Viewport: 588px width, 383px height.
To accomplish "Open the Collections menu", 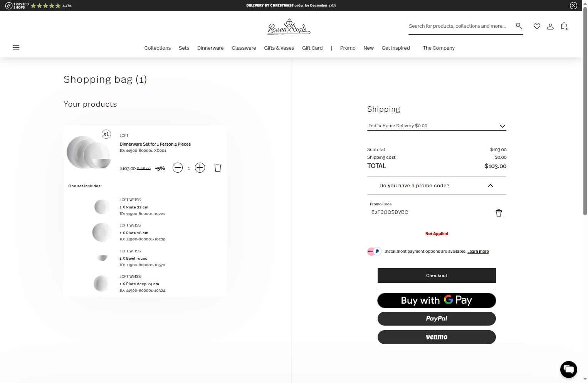I will coord(157,48).
